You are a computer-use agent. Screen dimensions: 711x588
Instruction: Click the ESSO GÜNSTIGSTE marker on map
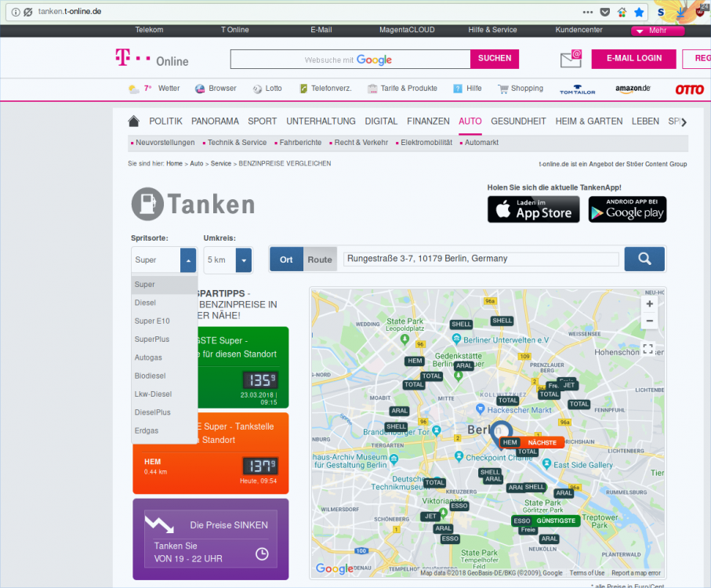click(x=547, y=521)
